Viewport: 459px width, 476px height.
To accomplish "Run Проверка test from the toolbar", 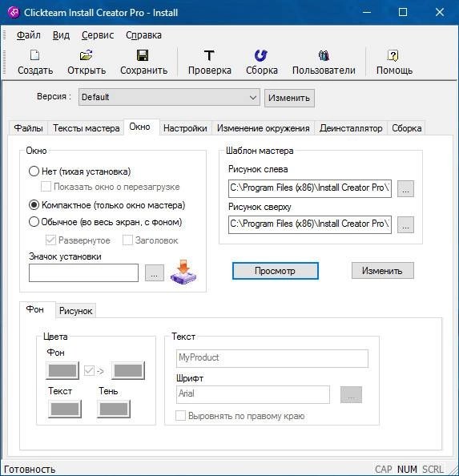I will (209, 63).
